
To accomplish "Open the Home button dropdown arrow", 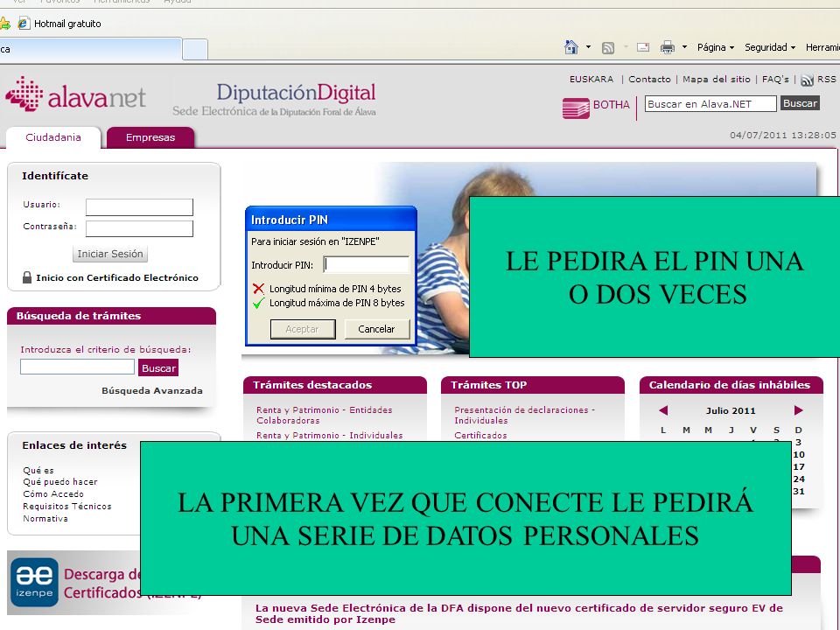I will tap(588, 47).
